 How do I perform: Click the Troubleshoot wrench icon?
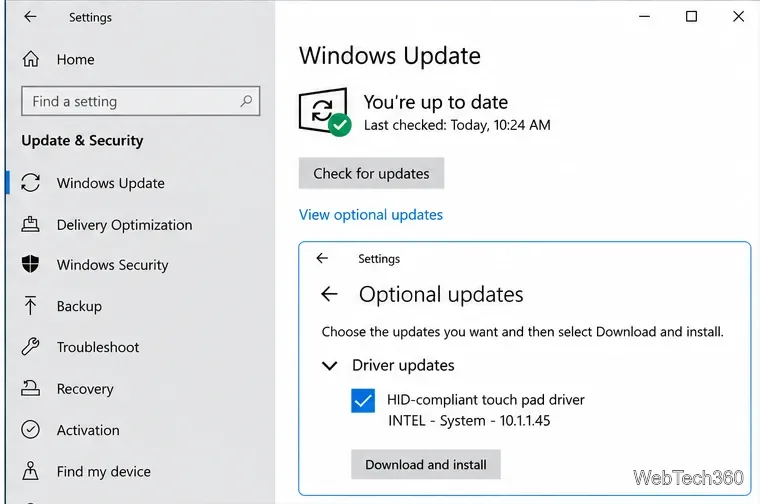[31, 346]
